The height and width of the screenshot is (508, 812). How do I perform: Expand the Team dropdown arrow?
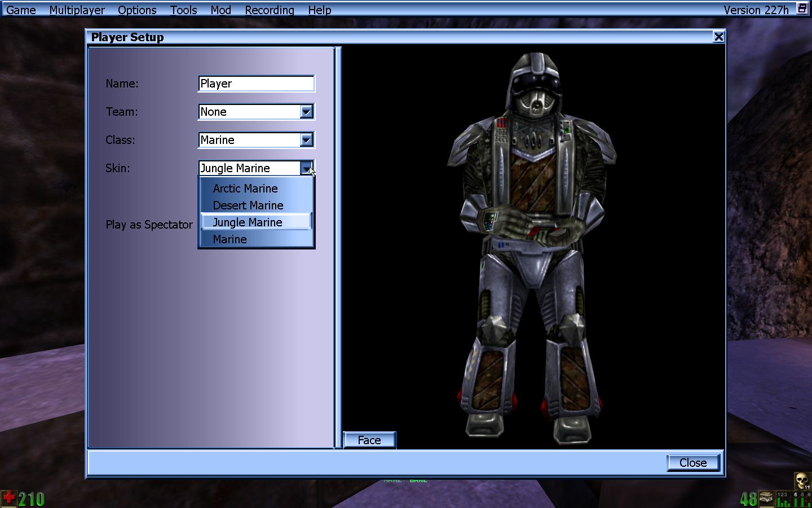pos(306,112)
